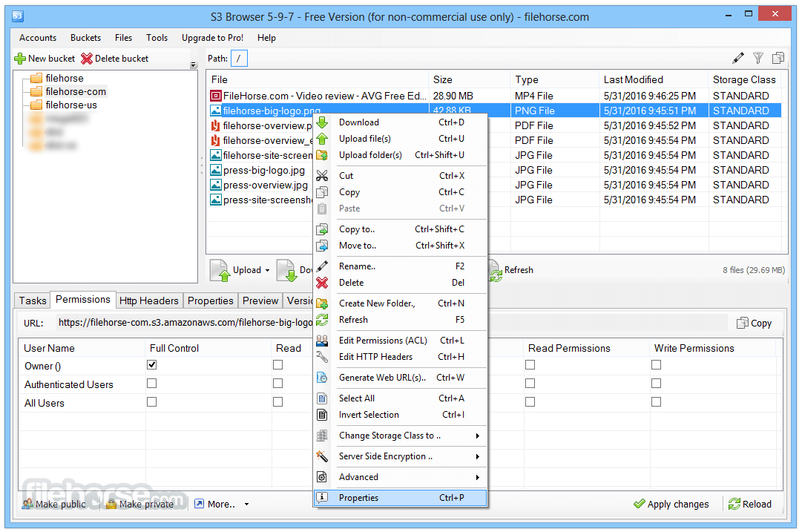Click the Edit Permissions (ACL) users icon
Screen dimensions: 802x532
pyautogui.click(x=322, y=340)
